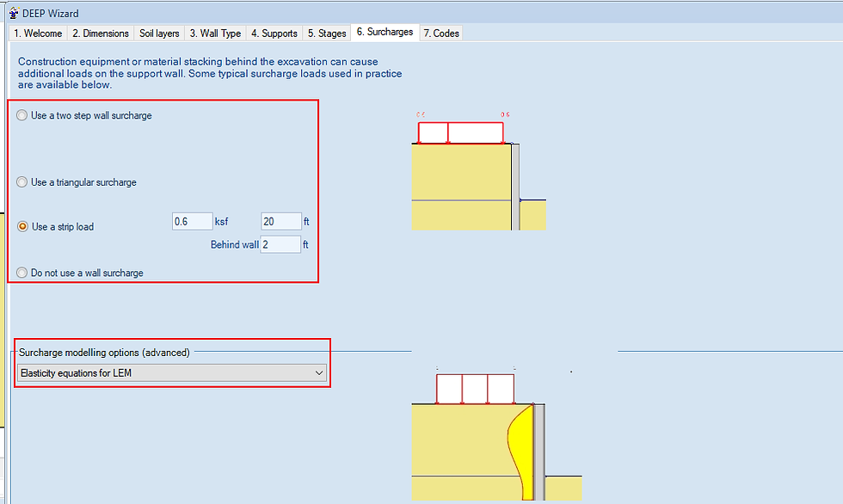This screenshot has height=504, width=843.
Task: Open the 1. Welcome tab
Action: 38,34
